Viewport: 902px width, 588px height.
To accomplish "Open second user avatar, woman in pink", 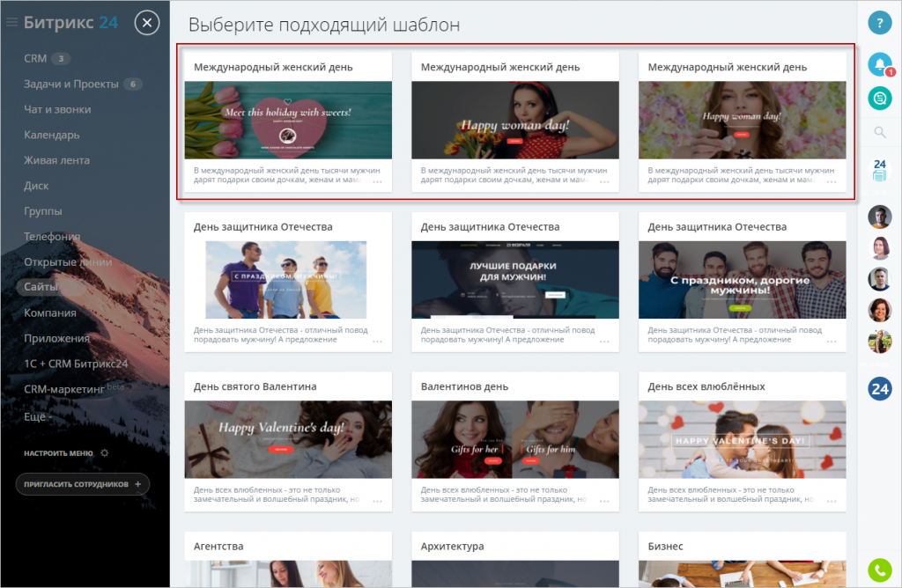I will 880,247.
